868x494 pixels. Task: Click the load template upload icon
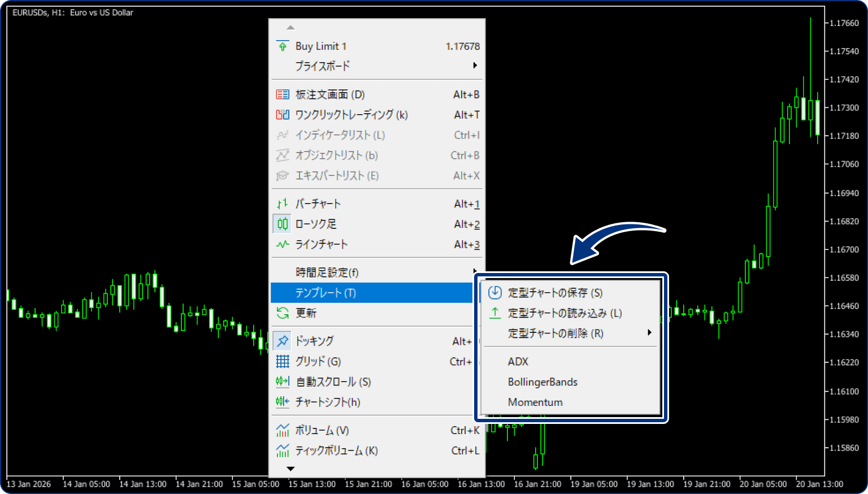pos(494,313)
